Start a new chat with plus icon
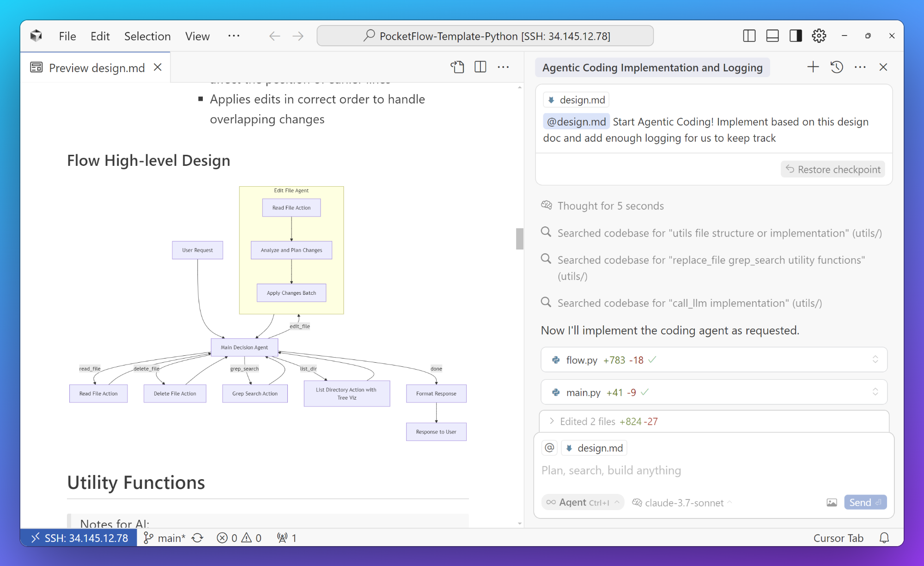This screenshot has height=566, width=924. [x=813, y=67]
